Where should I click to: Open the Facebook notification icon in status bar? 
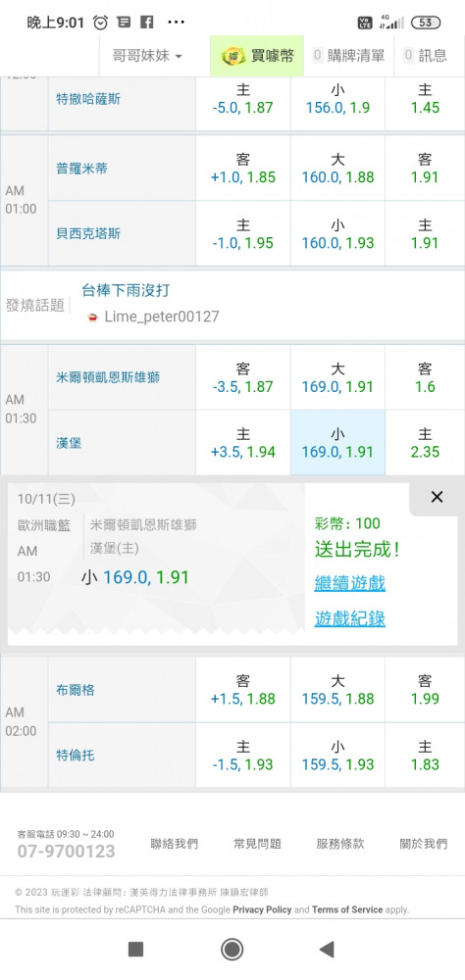coord(147,23)
